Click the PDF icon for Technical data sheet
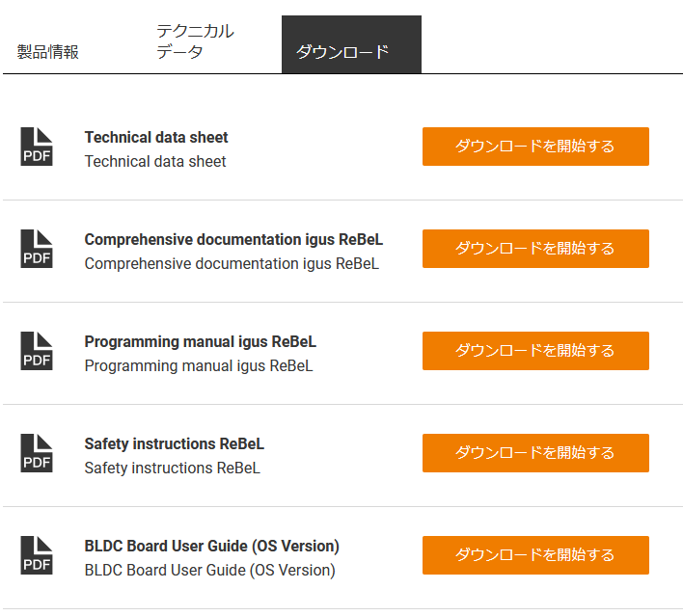The height and width of the screenshot is (616, 683). (x=37, y=147)
